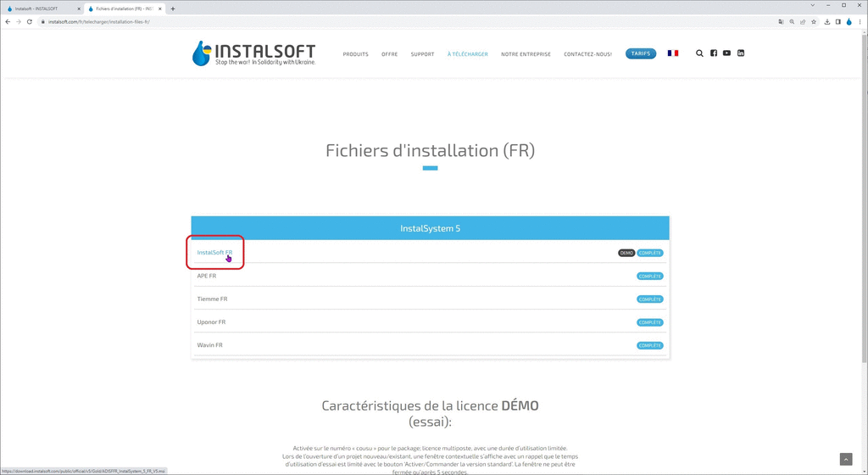The width and height of the screenshot is (868, 475).
Task: Expand the tab search chevron
Action: [813, 6]
